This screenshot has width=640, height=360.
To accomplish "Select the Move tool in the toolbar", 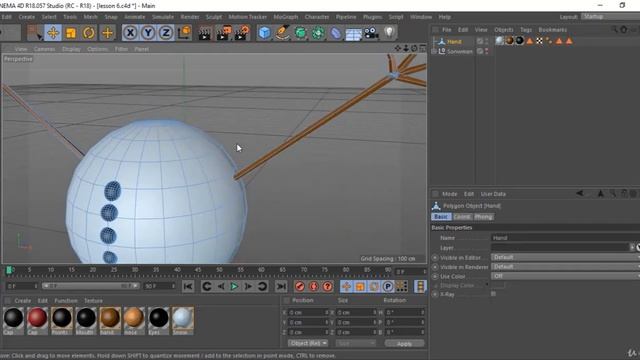I will (53, 33).
